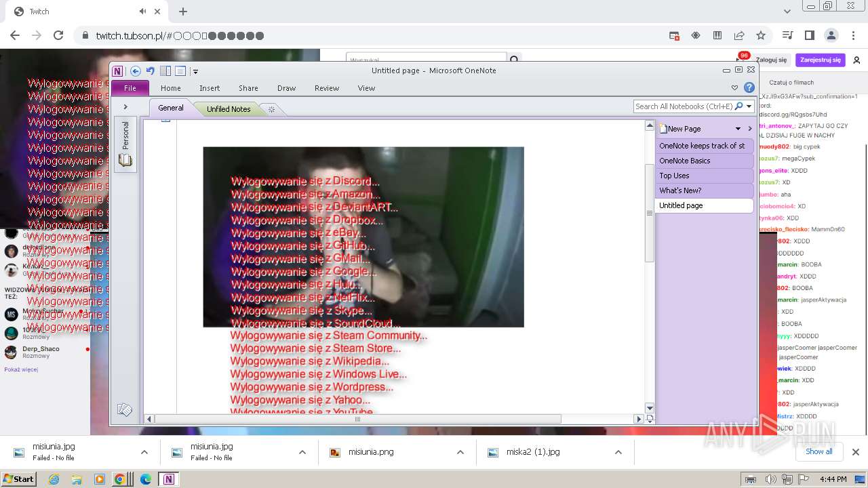Click Dock to Desktop icon in OneNote toolbar
The image size is (868, 488).
click(x=165, y=71)
